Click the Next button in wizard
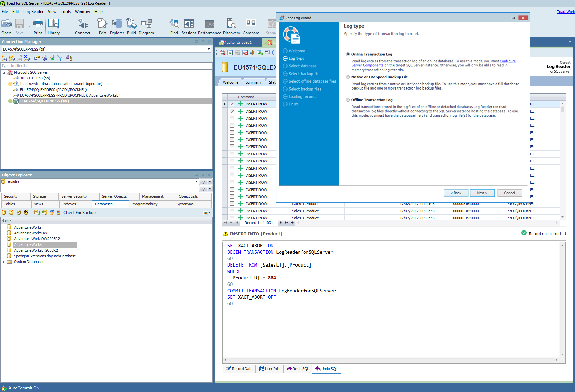This screenshot has height=392, width=575. [x=482, y=193]
